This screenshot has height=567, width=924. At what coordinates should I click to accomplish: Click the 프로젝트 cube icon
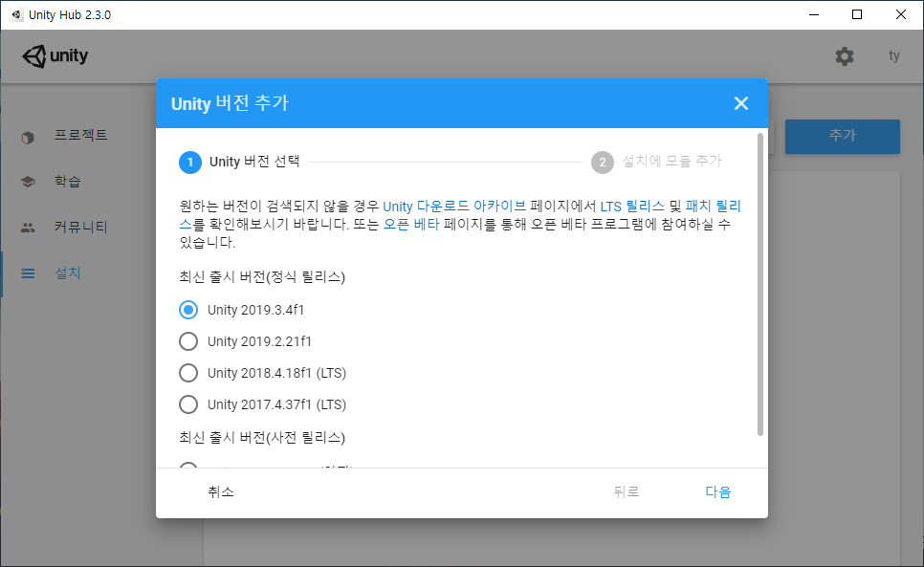28,138
